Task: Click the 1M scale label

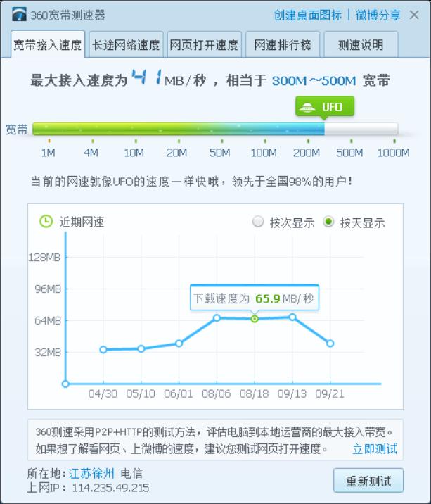Action: click(x=49, y=152)
